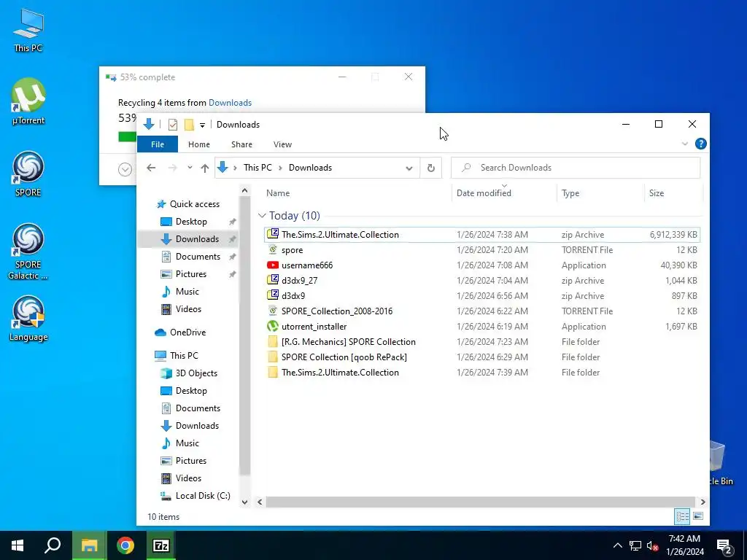Click the Search Downloads field
The image size is (747, 560).
[576, 168]
